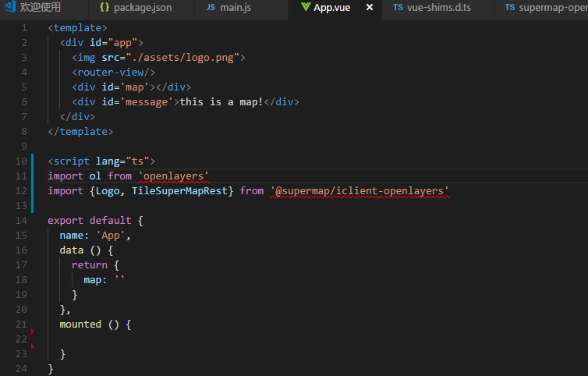
Task: Click the '@supermap/iclient-openlayers' import string
Action: pyautogui.click(x=360, y=191)
